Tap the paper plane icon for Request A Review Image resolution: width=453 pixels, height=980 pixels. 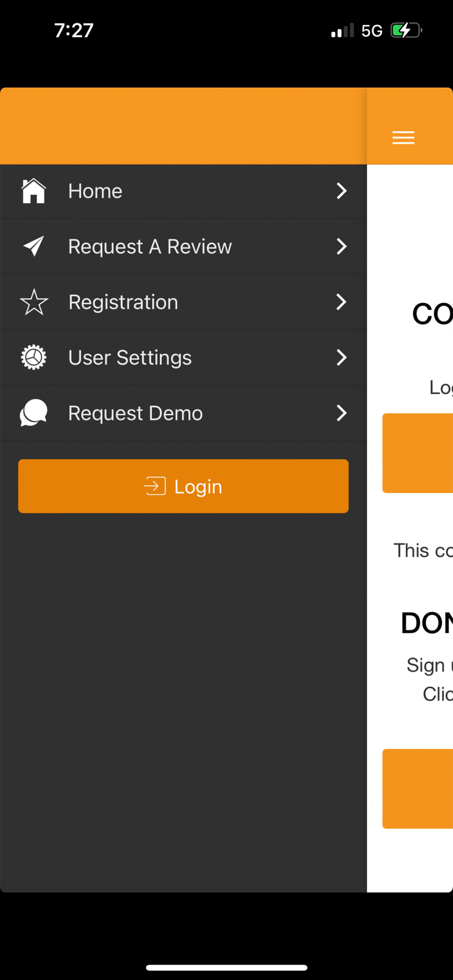(33, 246)
